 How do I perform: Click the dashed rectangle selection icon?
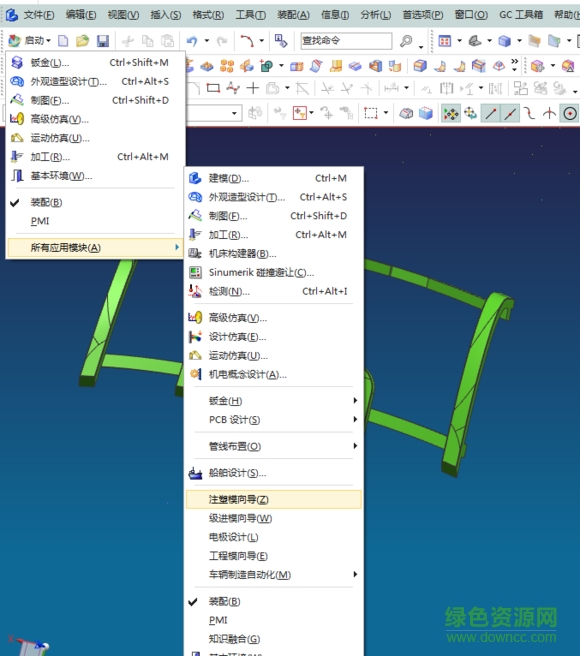point(371,113)
